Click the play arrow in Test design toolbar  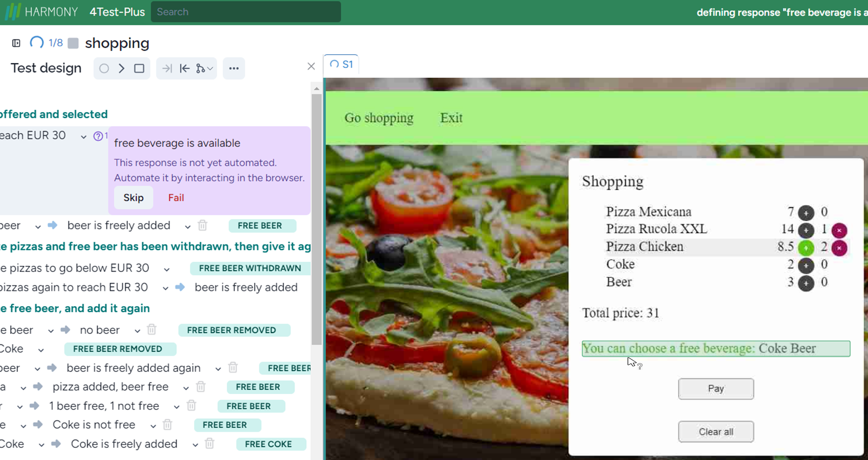(x=122, y=69)
